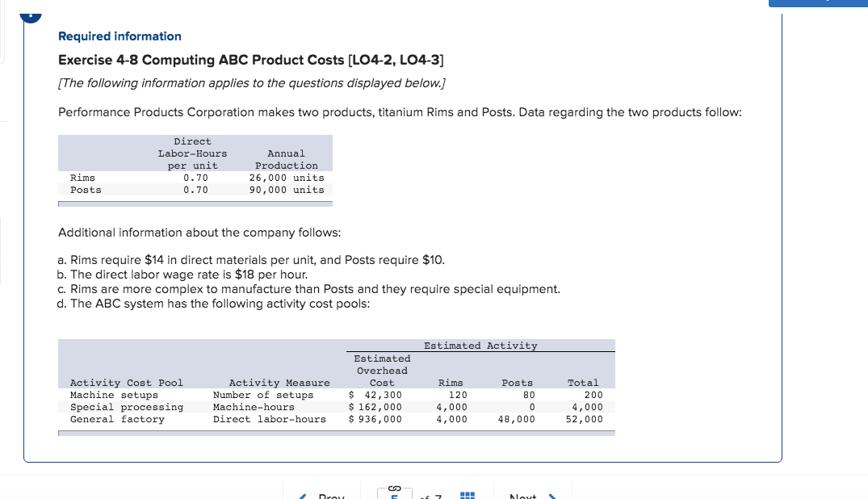Click the left chevron arrow beside Prev
Screen dimensions: 868x499
tap(302, 496)
